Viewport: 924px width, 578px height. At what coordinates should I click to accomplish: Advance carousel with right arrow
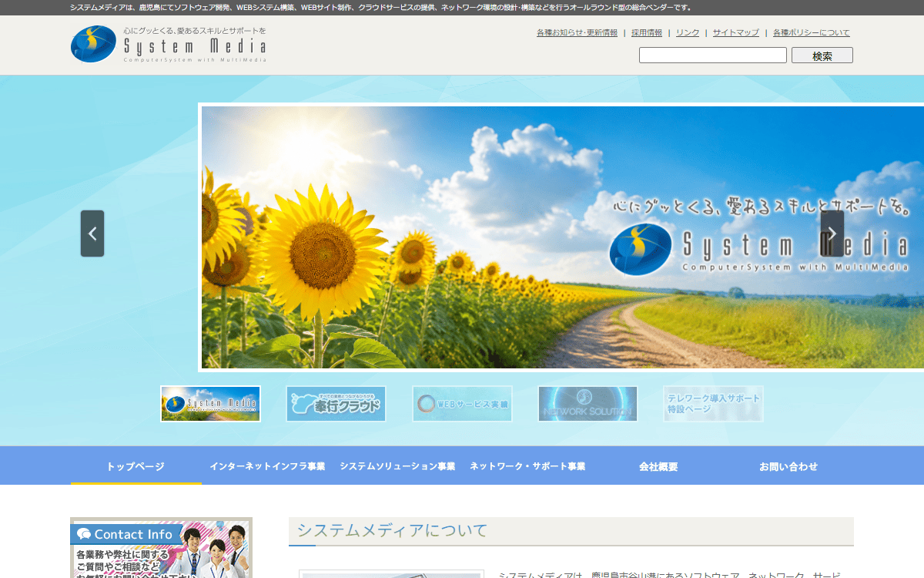pos(832,234)
